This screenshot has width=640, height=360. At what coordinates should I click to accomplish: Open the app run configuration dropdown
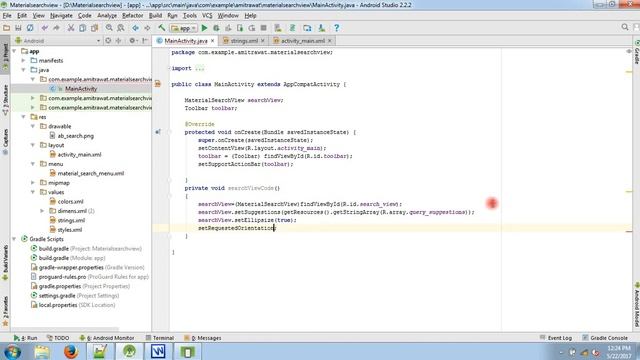coord(184,28)
